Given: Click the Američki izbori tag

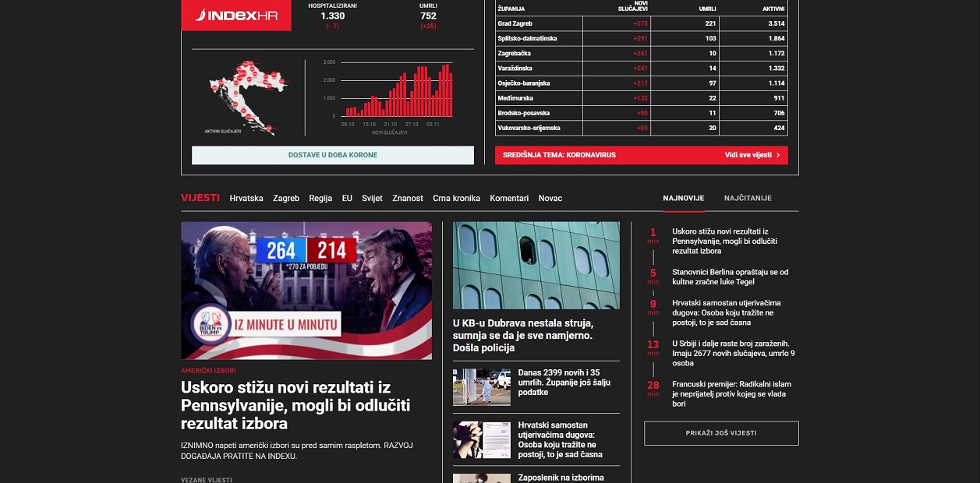Looking at the screenshot, I should coord(208,371).
